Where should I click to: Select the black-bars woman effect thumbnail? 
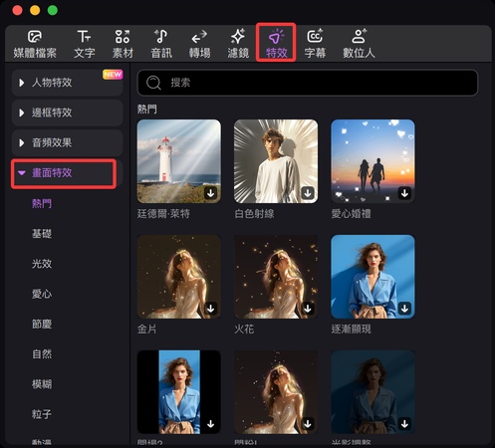tap(179, 392)
